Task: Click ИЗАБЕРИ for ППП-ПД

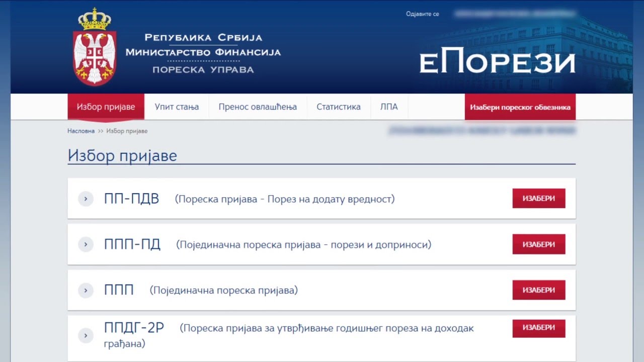Action: (x=539, y=244)
